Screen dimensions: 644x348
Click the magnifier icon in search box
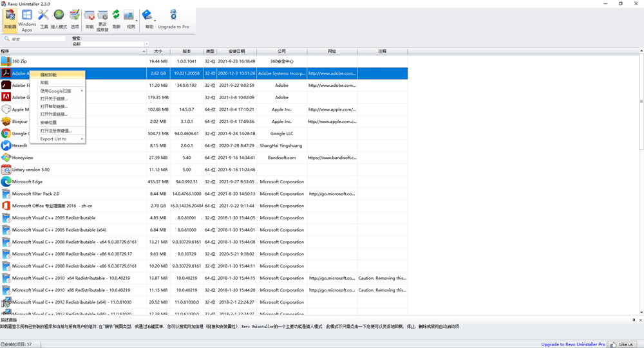pos(7,39)
